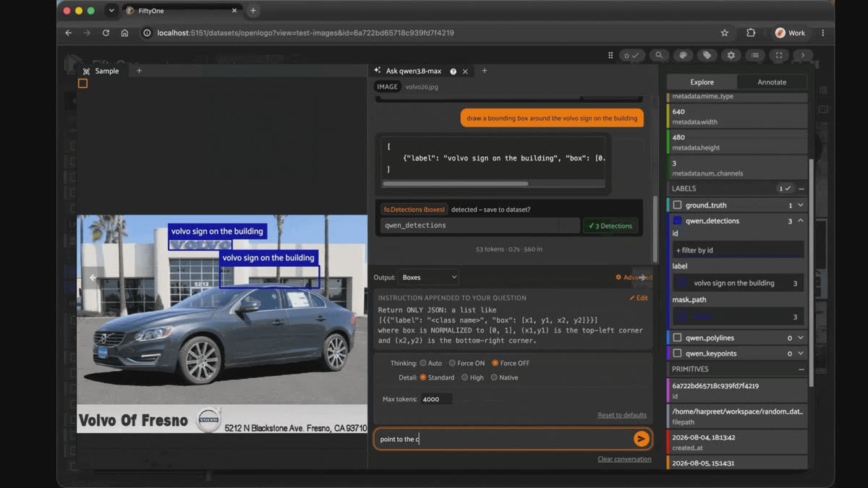This screenshot has width=868, height=488.
Task: Click the Max tokens input field
Action: point(436,399)
